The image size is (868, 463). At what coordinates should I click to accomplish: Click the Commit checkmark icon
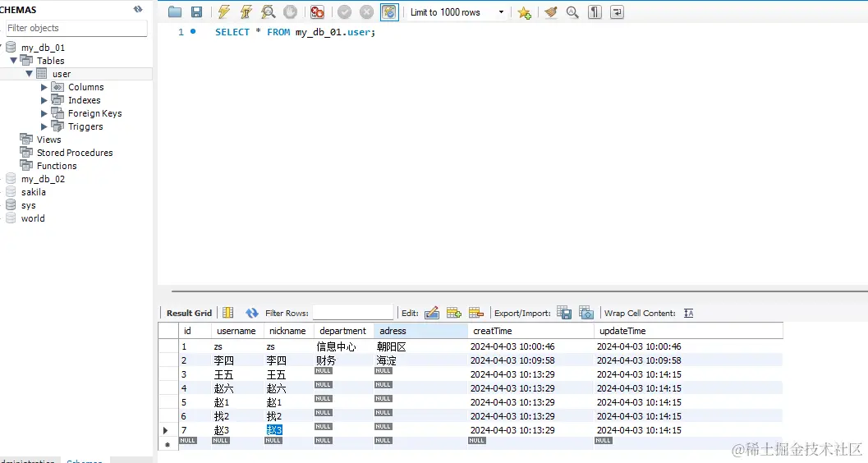point(344,12)
